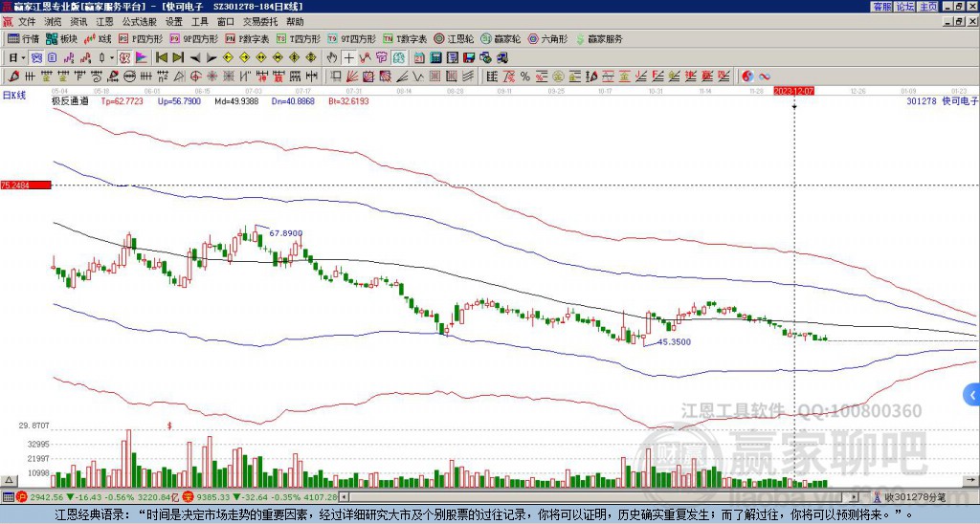Viewport: 980px width, 524px height.
Task: Select the triangle ruler angle tool
Action: [x=179, y=76]
